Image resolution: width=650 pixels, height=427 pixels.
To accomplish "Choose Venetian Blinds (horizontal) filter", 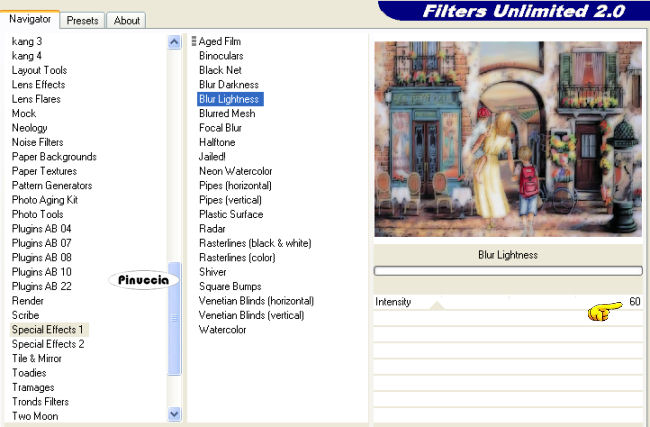I will [256, 301].
